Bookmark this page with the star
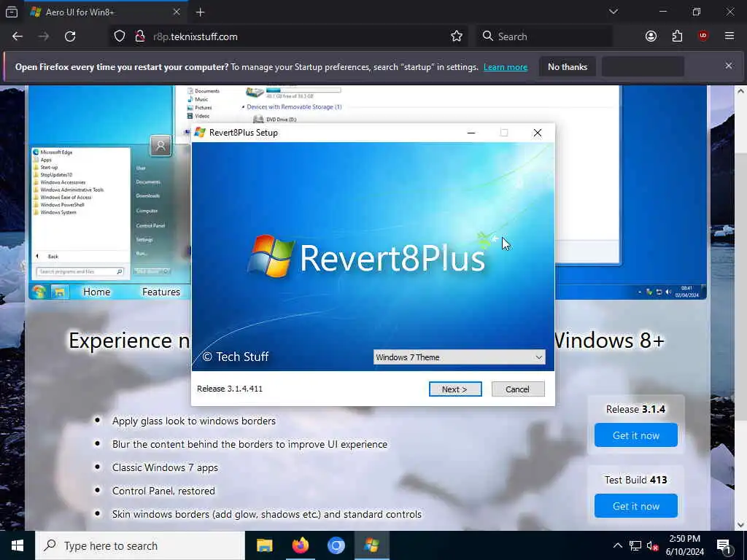Viewport: 747px width, 560px height. pos(457,36)
